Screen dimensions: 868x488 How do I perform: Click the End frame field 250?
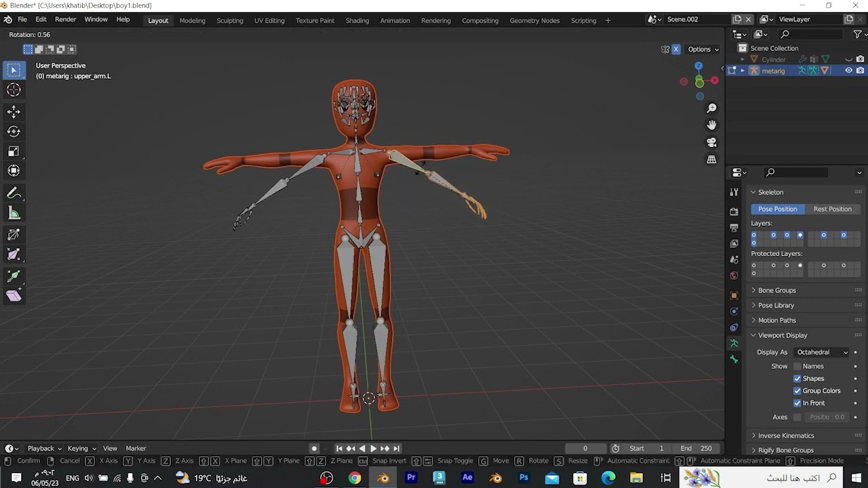pos(696,449)
